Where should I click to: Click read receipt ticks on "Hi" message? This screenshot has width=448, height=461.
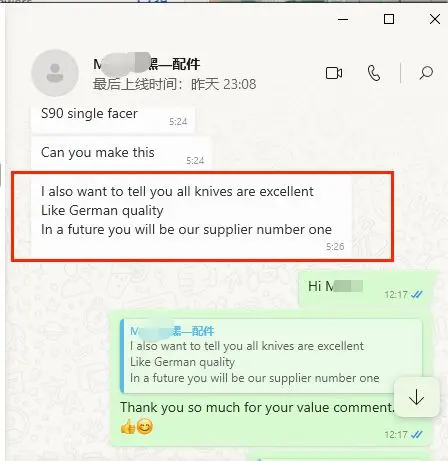click(x=417, y=295)
